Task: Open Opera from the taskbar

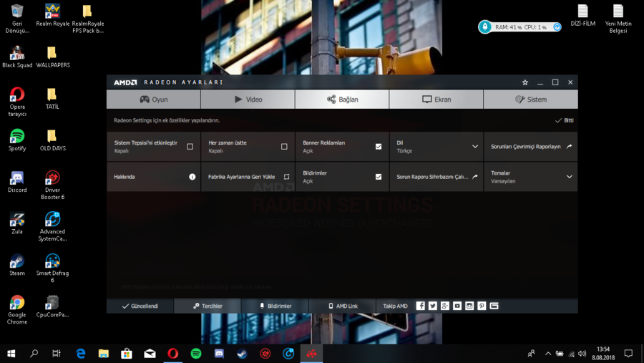Action: pos(173,354)
